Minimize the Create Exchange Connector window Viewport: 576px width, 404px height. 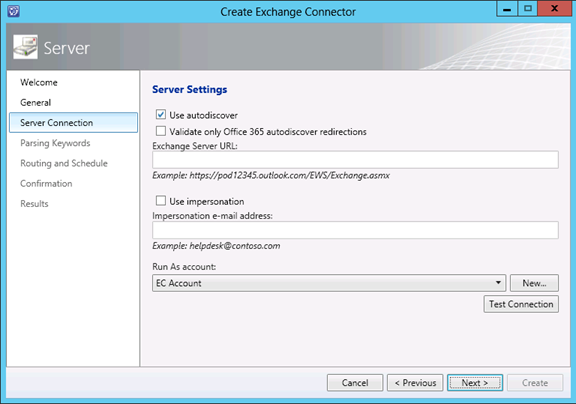click(x=507, y=9)
